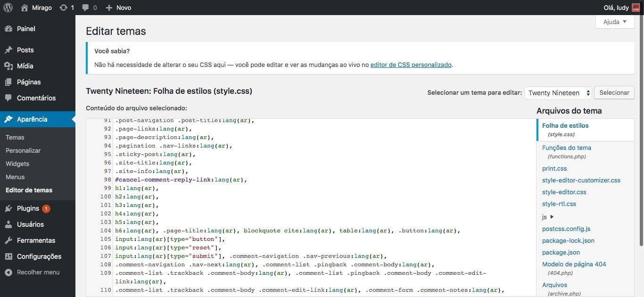The image size is (644, 297).
Task: Open style-editor.css file
Action: point(564,192)
